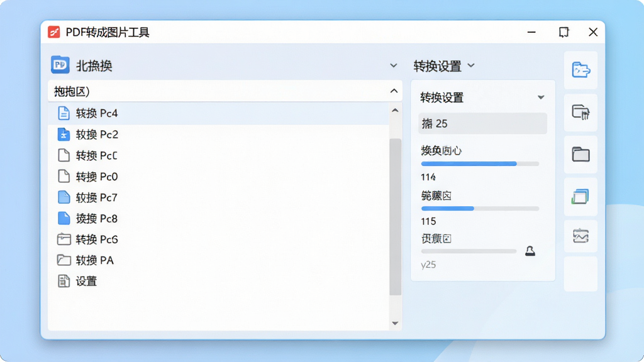Expand the dropdown chevron beside 北撫换
Screen dimensions: 644x362
[x=394, y=65]
